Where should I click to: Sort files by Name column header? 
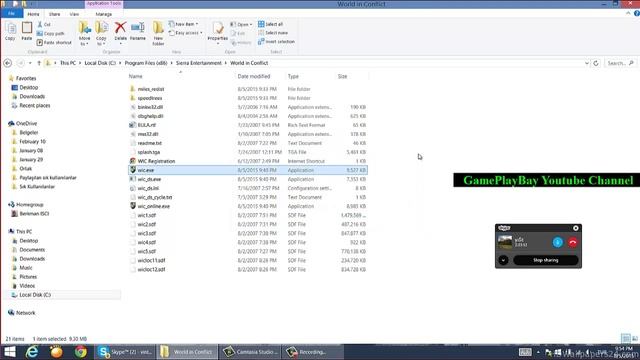click(x=136, y=76)
